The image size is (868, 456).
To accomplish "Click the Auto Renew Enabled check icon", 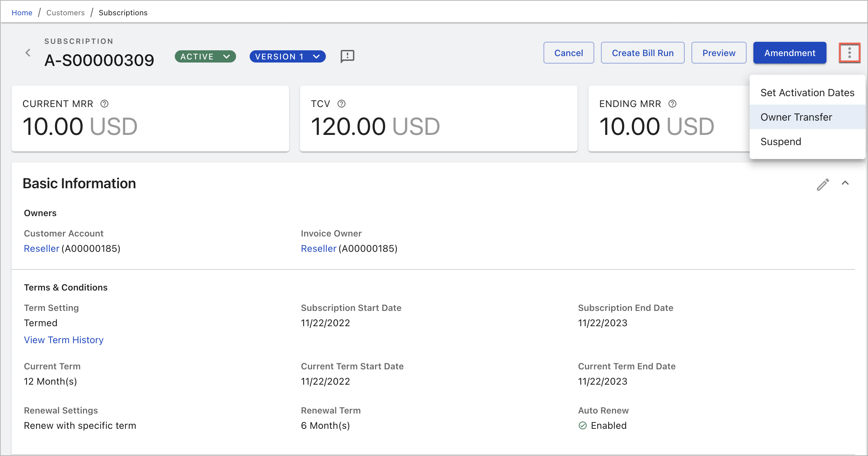I will (583, 425).
